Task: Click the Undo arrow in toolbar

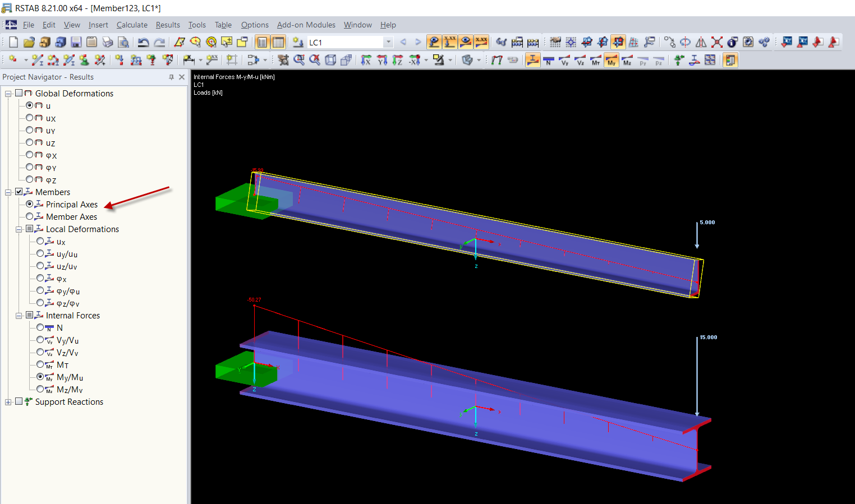Action: [x=143, y=42]
